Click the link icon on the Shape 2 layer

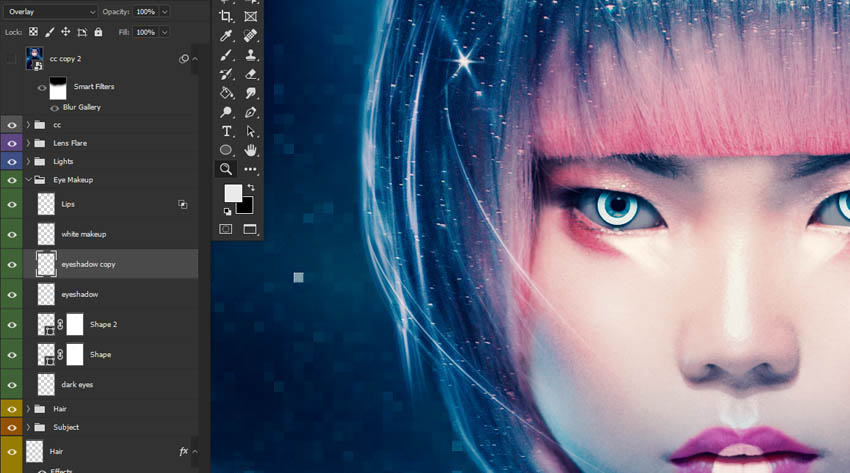pyautogui.click(x=60, y=325)
